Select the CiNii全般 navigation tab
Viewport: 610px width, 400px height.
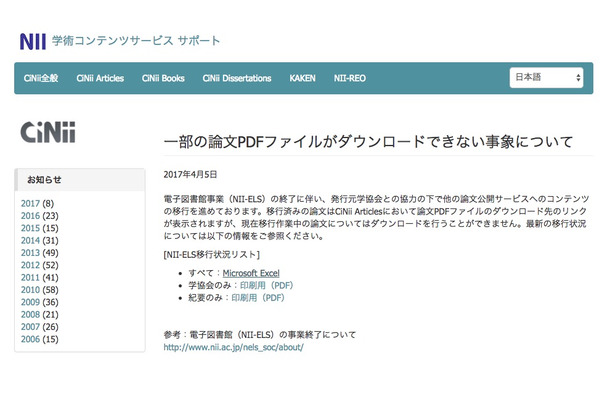41,78
